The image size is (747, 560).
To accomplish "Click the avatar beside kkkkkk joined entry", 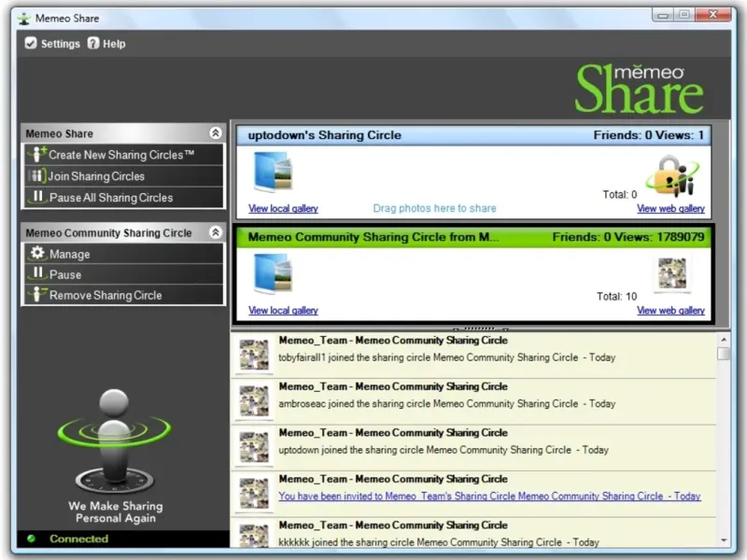I will click(x=254, y=535).
